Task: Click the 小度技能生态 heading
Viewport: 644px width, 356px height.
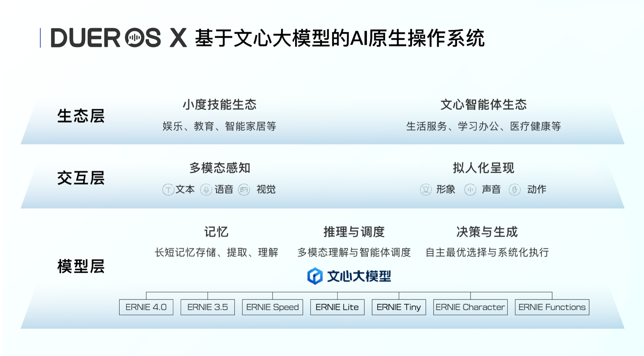Action: pyautogui.click(x=219, y=105)
